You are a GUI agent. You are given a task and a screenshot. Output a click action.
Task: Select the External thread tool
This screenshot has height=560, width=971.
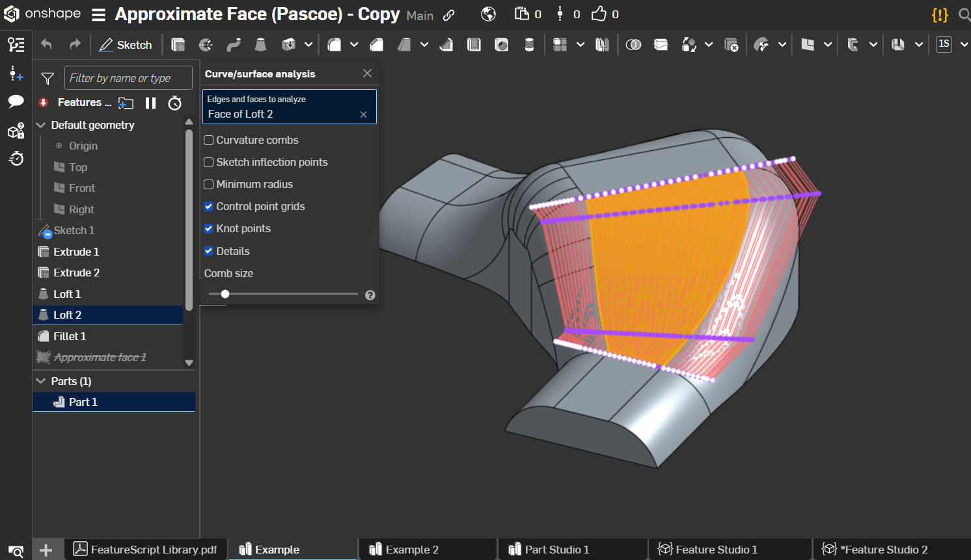tap(529, 44)
